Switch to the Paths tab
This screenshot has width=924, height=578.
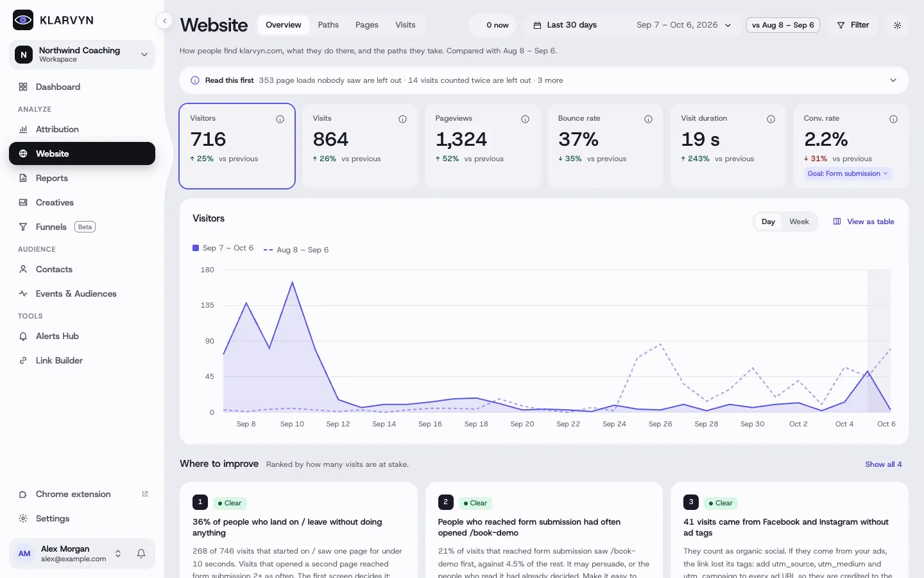(328, 25)
